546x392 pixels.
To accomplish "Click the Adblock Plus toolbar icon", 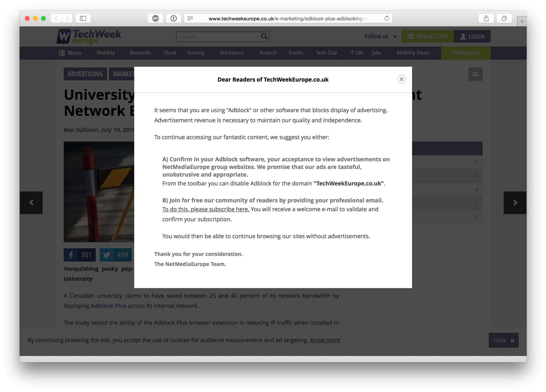I will pyautogui.click(x=155, y=18).
